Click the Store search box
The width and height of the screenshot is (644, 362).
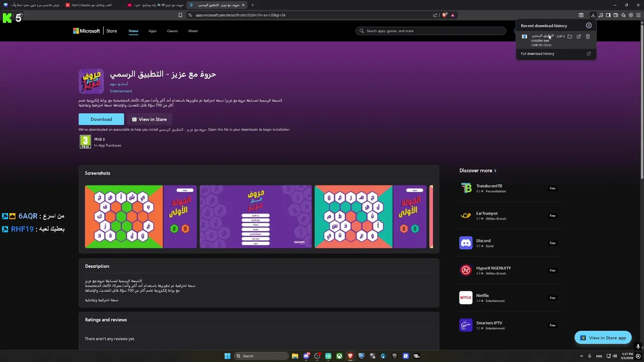(431, 31)
